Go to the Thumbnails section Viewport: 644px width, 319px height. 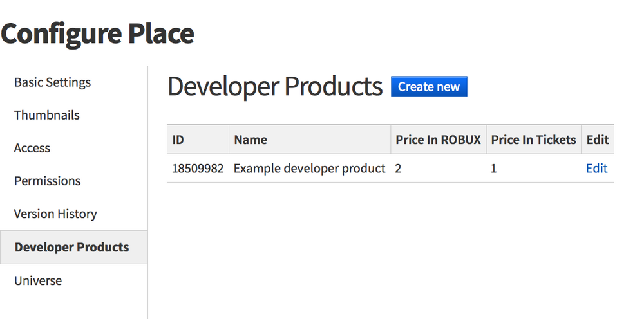[47, 115]
